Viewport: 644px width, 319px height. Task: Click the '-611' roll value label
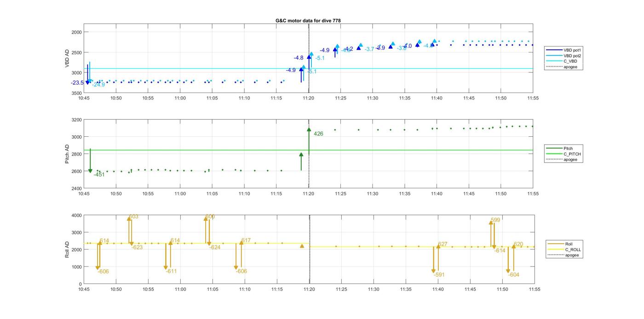171,272
